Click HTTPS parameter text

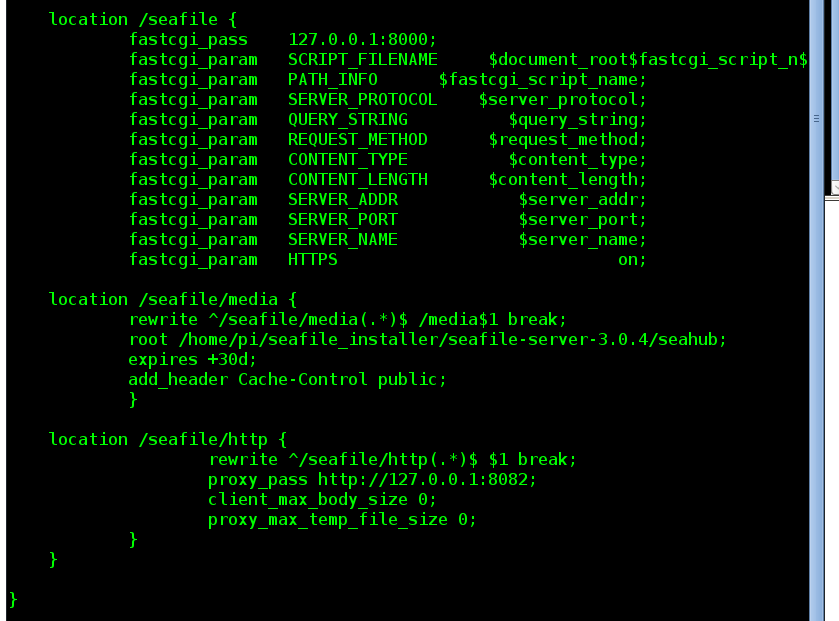[x=313, y=260]
